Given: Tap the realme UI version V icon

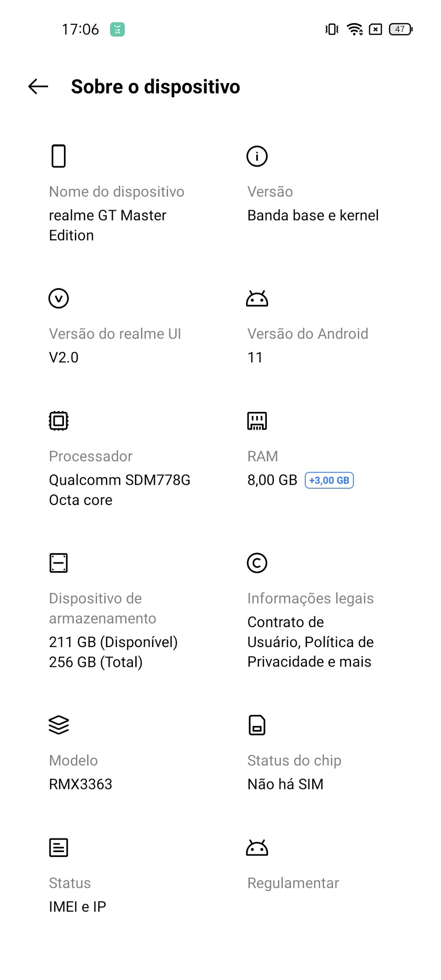Looking at the screenshot, I should pos(59,299).
